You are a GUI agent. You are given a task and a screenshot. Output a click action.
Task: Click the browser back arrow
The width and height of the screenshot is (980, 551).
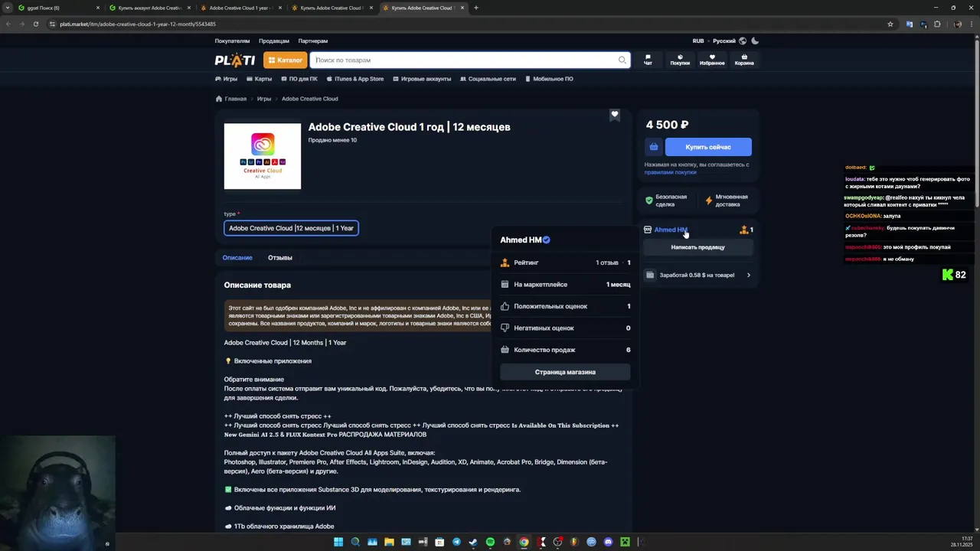[x=8, y=24]
